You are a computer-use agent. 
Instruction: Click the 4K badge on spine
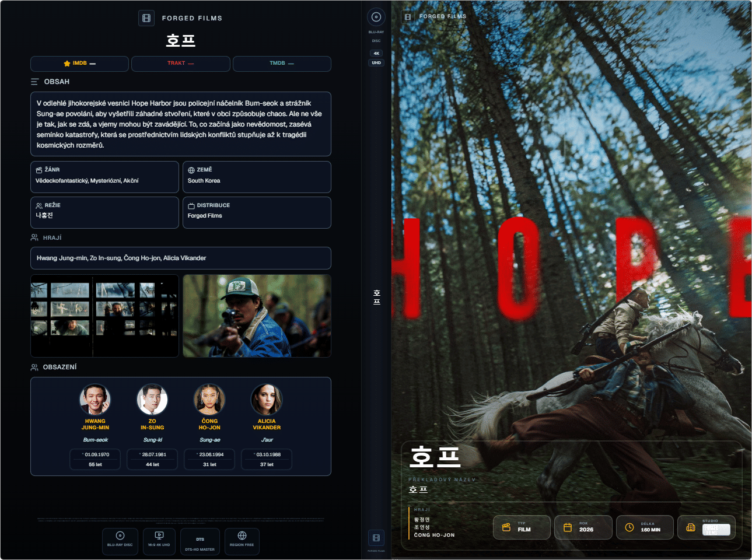[376, 53]
